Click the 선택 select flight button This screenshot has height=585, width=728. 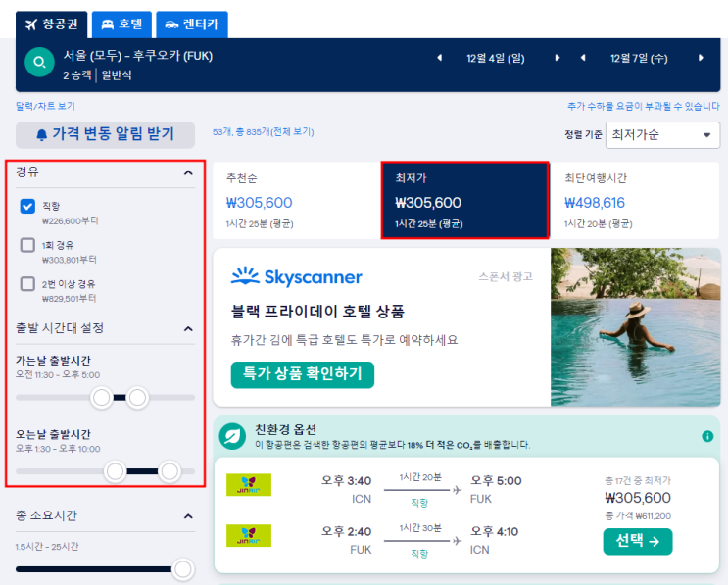pos(638,541)
